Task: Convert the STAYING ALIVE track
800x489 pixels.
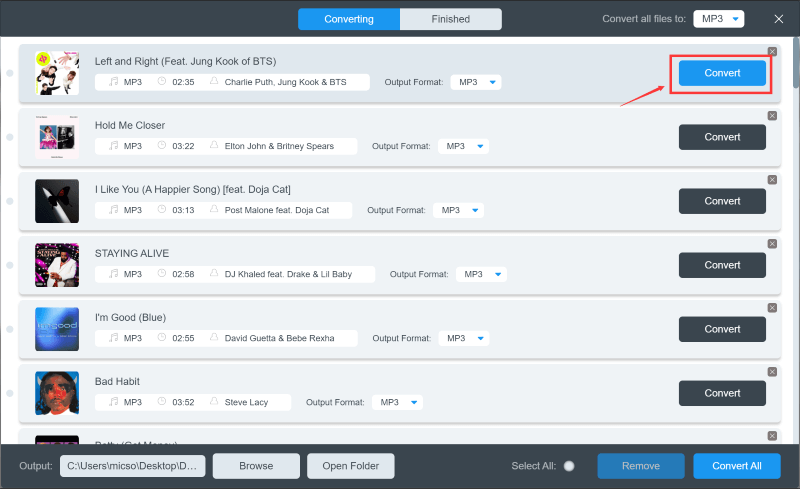Action: [x=722, y=265]
